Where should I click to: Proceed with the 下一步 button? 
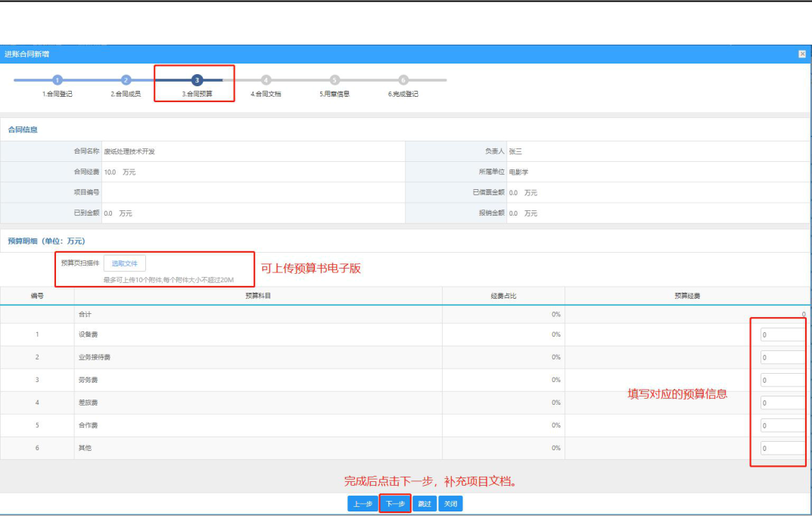[x=395, y=504]
